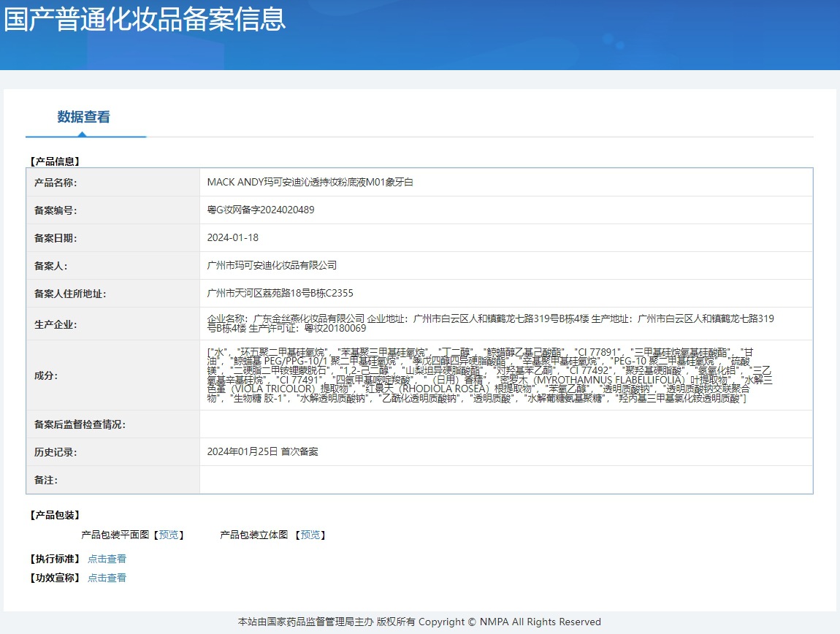Open 执行标准 点击查看 link
This screenshot has width=840, height=634.
coord(107,559)
